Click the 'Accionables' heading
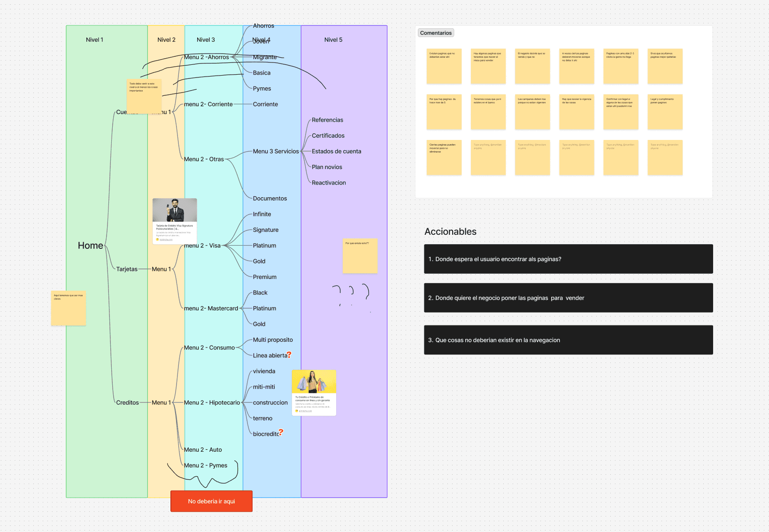This screenshot has width=769, height=532. (x=450, y=231)
